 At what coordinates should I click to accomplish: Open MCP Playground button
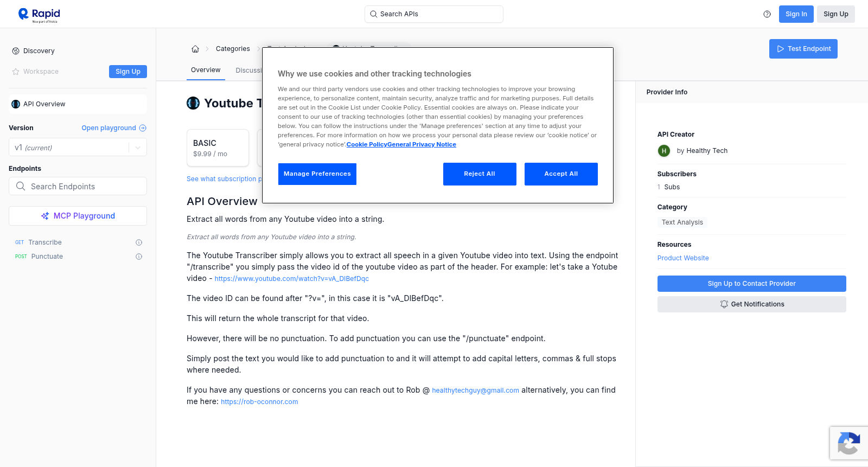coord(78,216)
